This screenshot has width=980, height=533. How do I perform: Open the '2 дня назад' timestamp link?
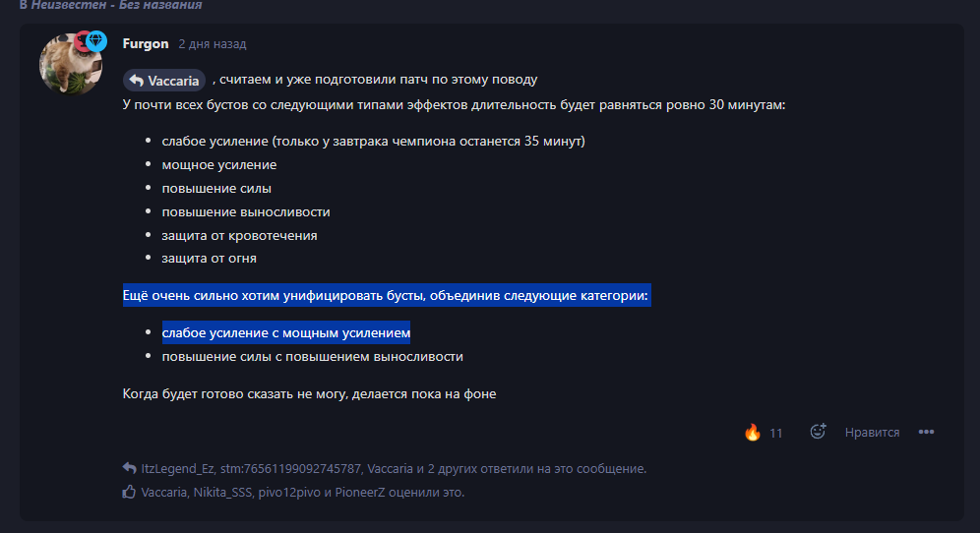point(213,44)
